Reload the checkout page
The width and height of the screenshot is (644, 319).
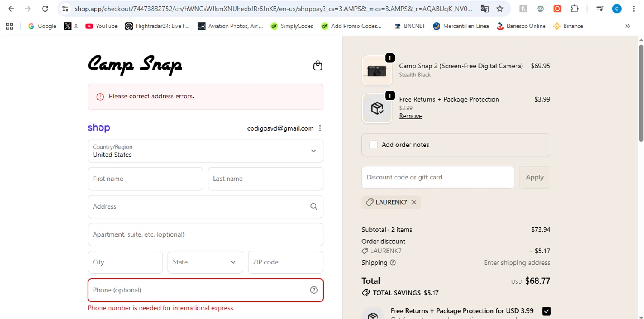tap(45, 9)
